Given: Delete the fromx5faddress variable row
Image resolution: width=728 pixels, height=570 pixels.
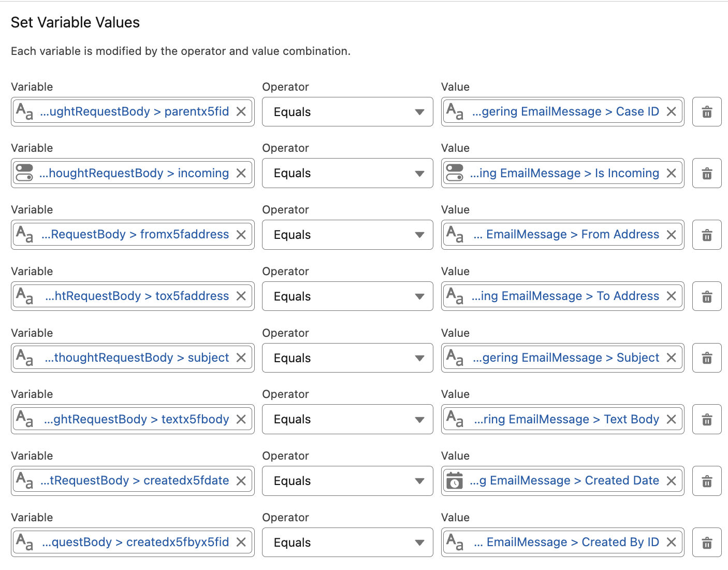Looking at the screenshot, I should coord(707,235).
